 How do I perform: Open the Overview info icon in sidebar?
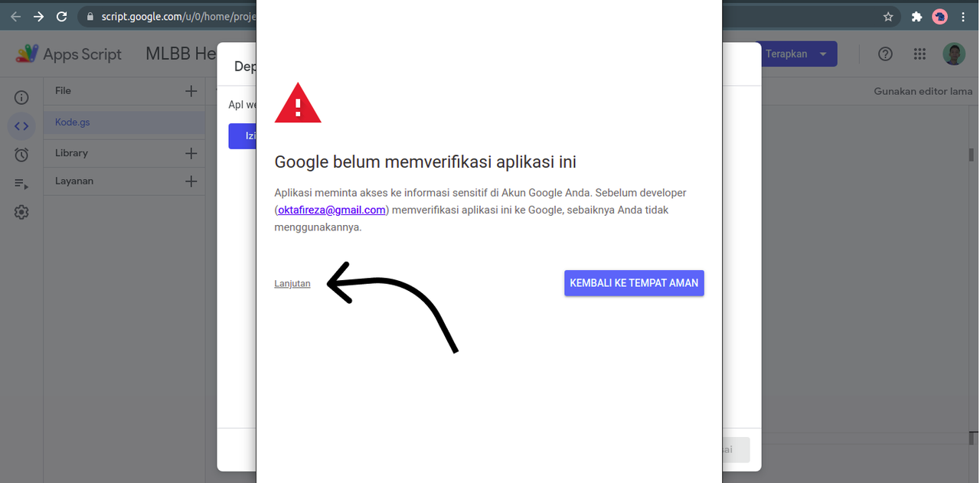click(21, 97)
